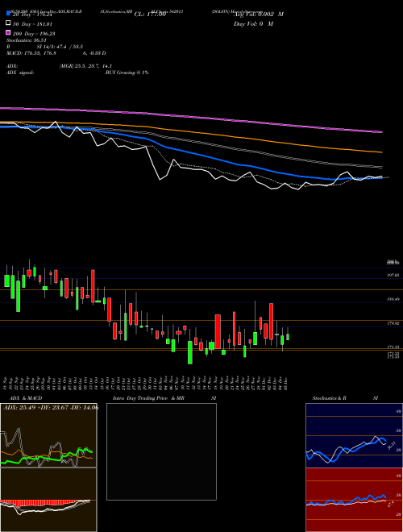This screenshot has width=403, height=532.
Task: Click the 'CL: 177.00' closing price label
Action: click(x=150, y=15)
